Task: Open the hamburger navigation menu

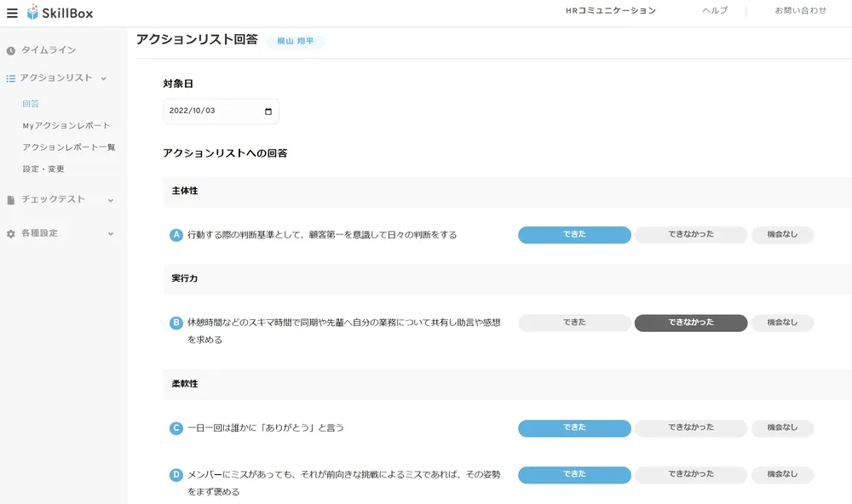Action: [x=12, y=13]
